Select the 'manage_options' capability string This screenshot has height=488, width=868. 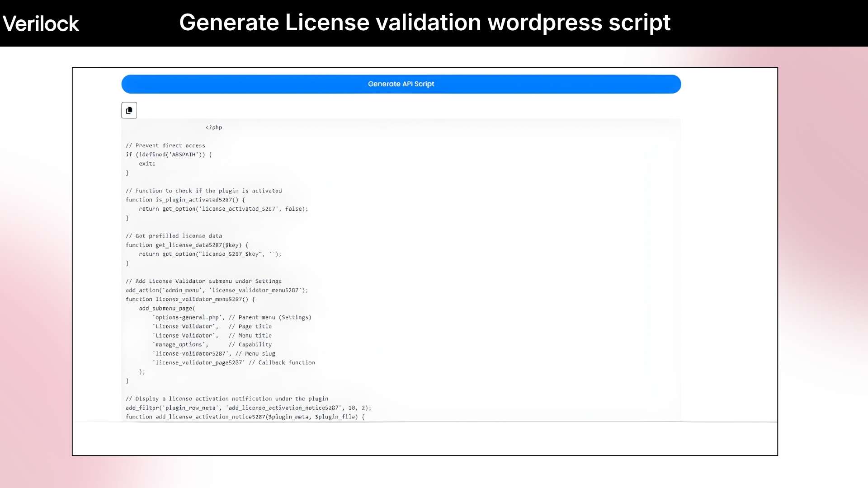pyautogui.click(x=180, y=344)
